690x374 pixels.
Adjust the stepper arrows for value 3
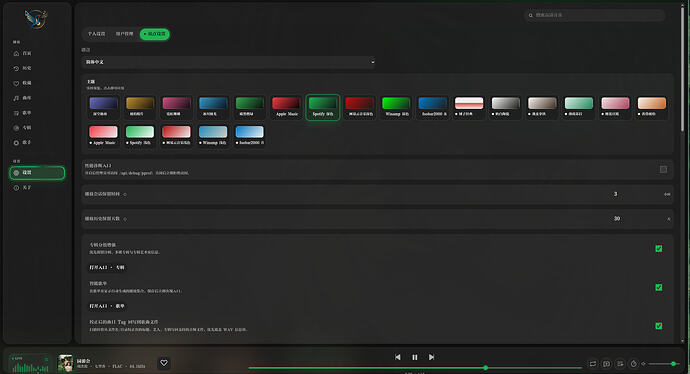point(667,194)
